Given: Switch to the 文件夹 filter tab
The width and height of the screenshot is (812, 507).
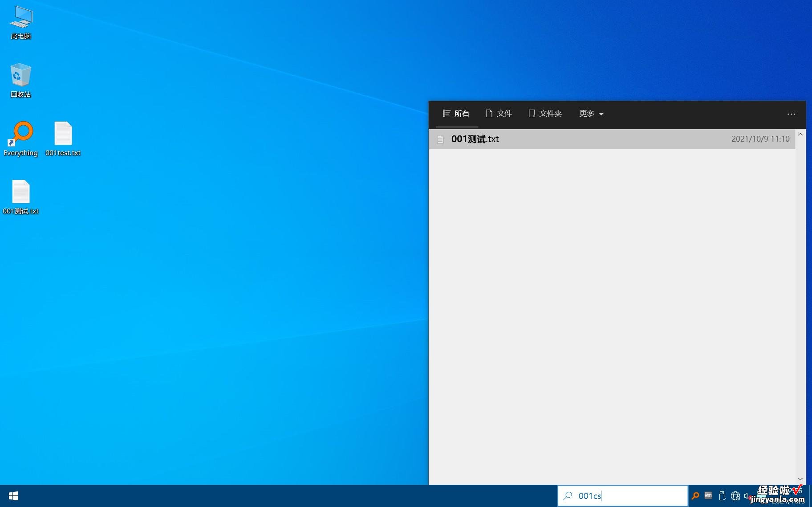Looking at the screenshot, I should coord(545,114).
